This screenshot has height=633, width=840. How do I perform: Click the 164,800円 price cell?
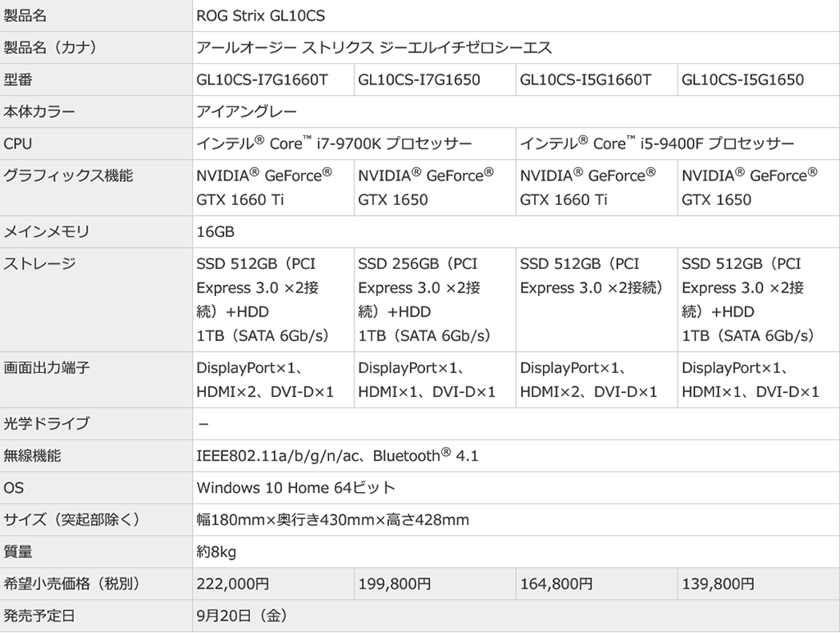(x=556, y=584)
